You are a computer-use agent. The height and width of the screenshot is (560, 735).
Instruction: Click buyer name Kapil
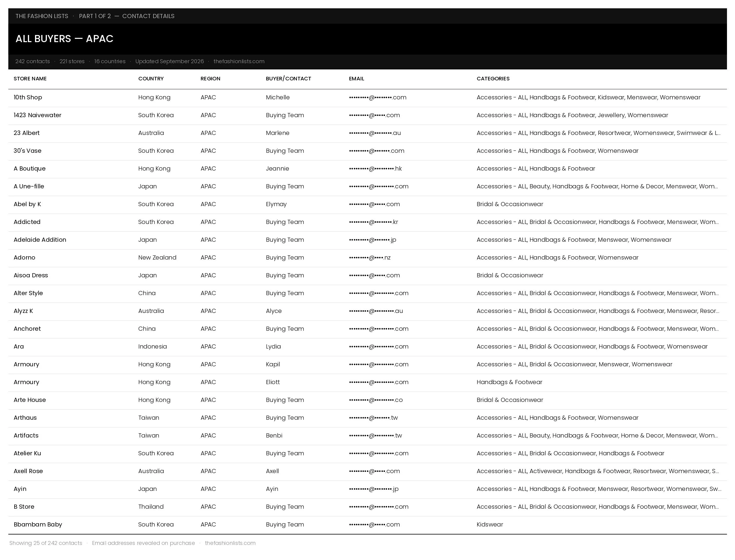tap(273, 364)
